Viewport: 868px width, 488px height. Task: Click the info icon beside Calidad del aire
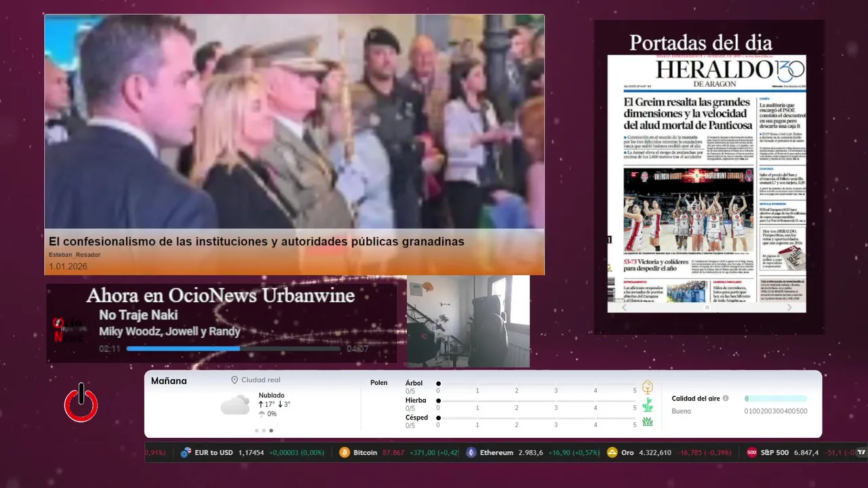[x=726, y=399]
